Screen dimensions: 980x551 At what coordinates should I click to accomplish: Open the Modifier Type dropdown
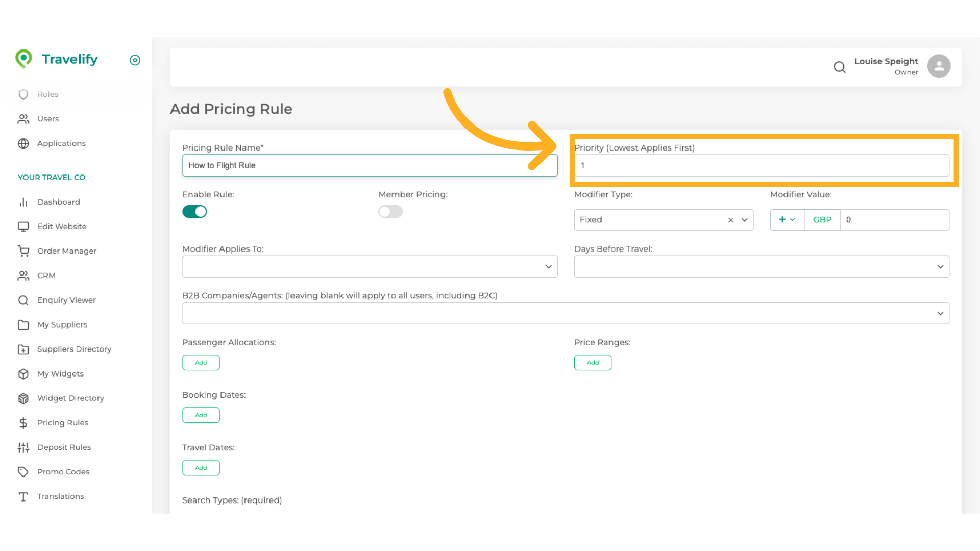pyautogui.click(x=745, y=220)
